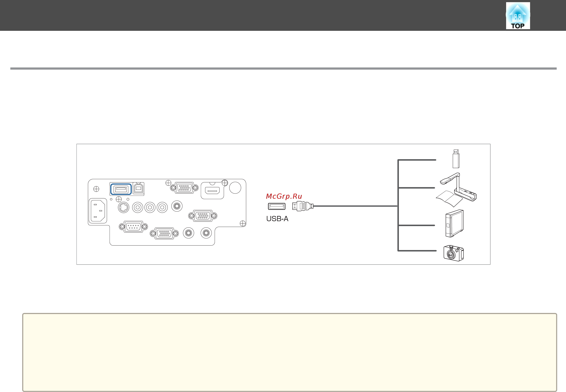Click the USB-A text label
Screen dimensions: 566x392
pos(277,219)
